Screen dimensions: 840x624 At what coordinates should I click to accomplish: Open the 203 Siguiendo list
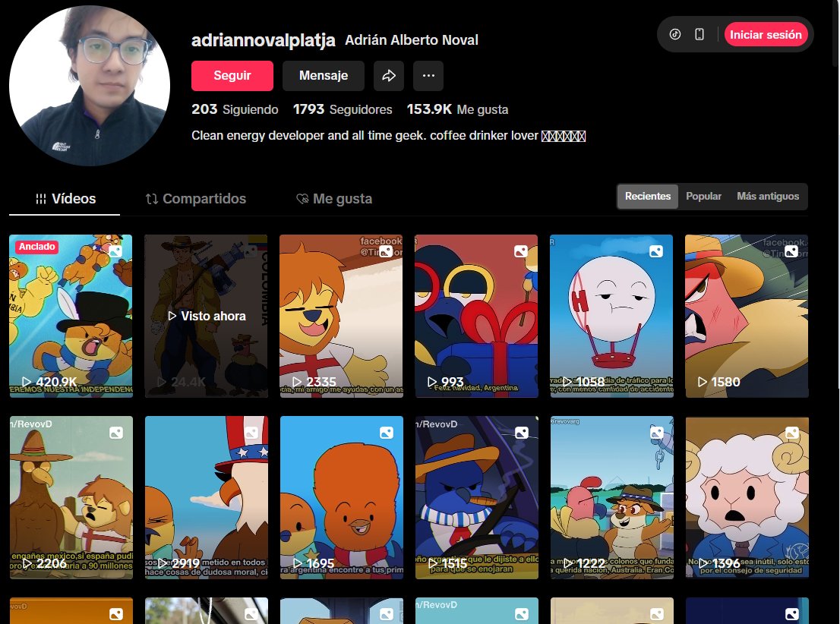235,109
